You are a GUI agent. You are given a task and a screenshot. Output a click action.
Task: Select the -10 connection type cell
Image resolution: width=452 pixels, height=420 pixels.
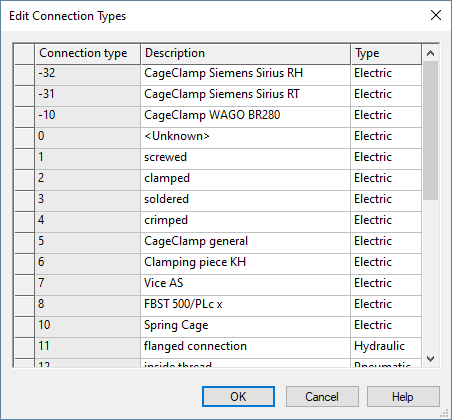[x=88, y=117]
